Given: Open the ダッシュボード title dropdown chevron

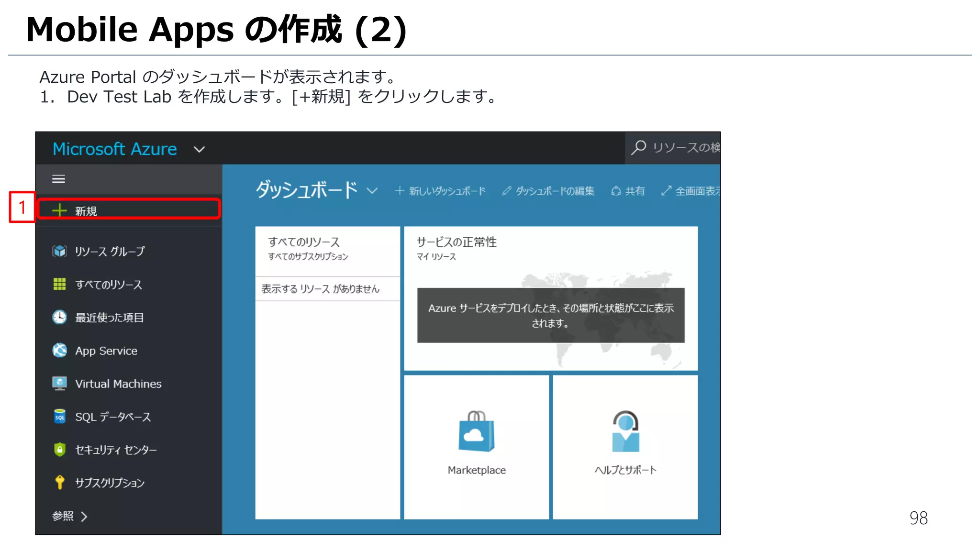Looking at the screenshot, I should coord(372,191).
